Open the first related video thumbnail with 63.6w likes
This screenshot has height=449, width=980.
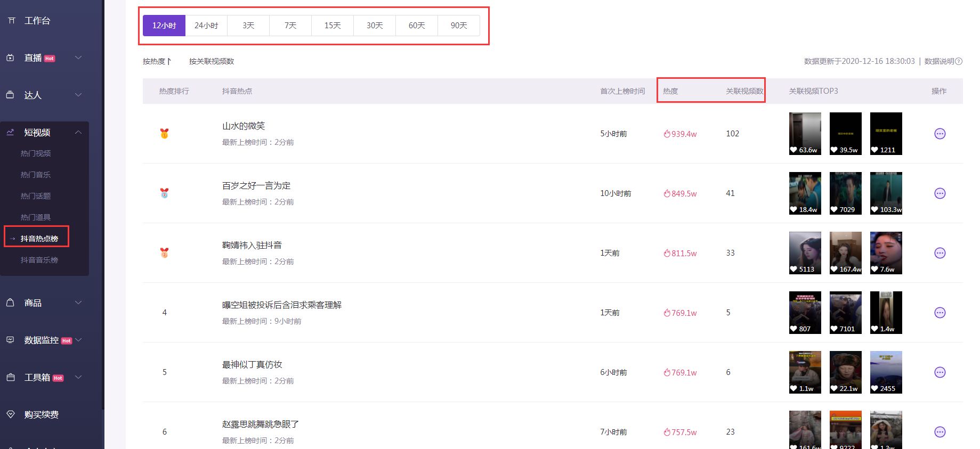(x=805, y=133)
